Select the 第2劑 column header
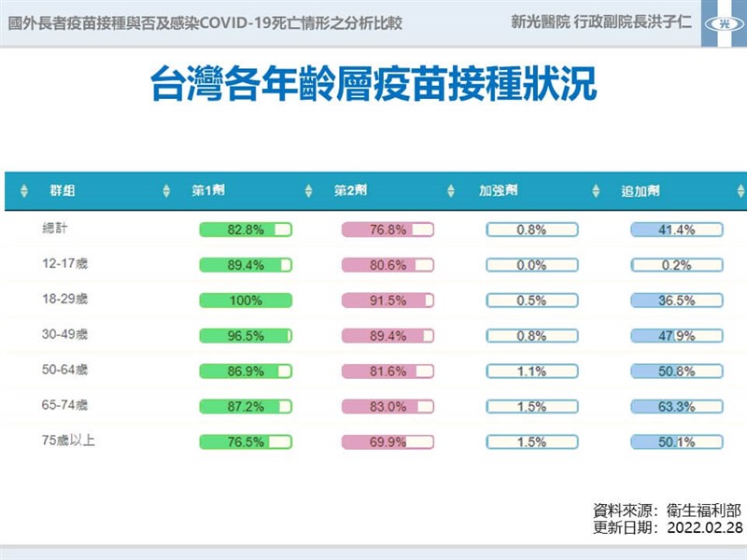Screen dimensions: 747x560 pos(349,191)
